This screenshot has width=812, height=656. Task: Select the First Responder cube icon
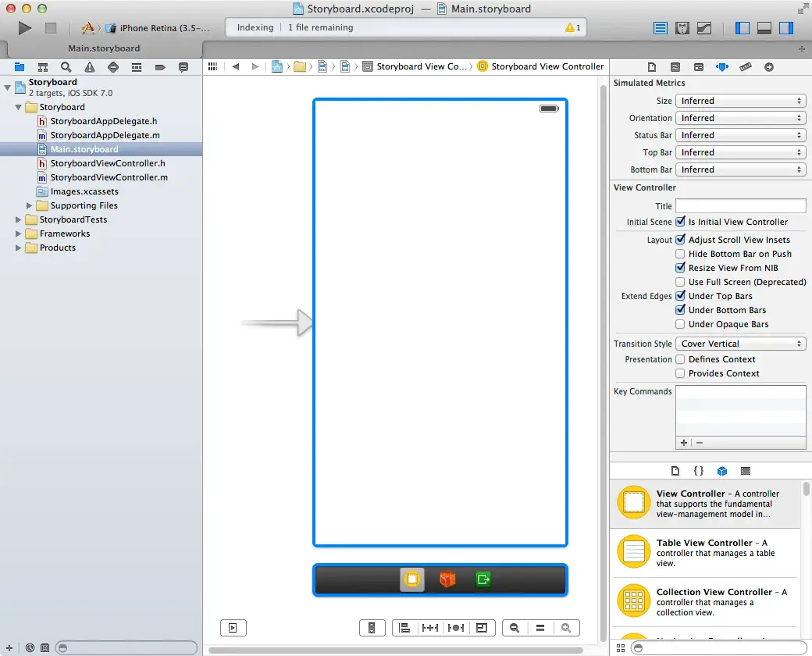tap(447, 579)
